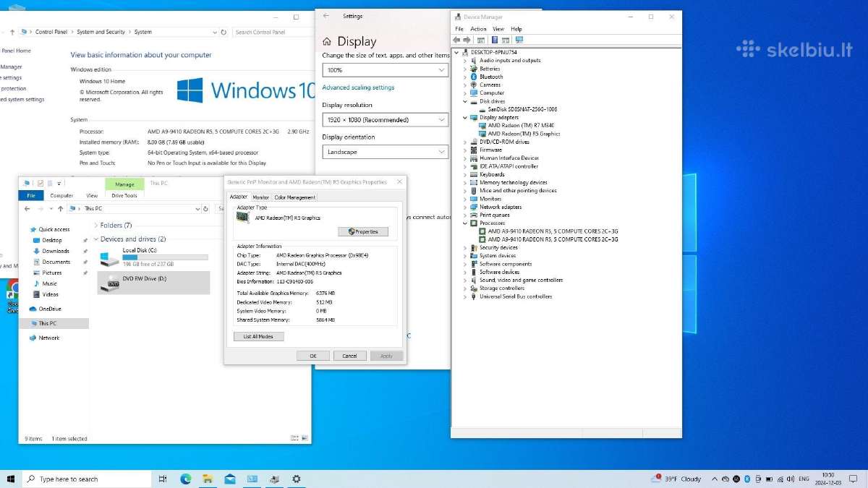868x488 pixels.
Task: Switch to the Monitor tab
Action: click(261, 197)
